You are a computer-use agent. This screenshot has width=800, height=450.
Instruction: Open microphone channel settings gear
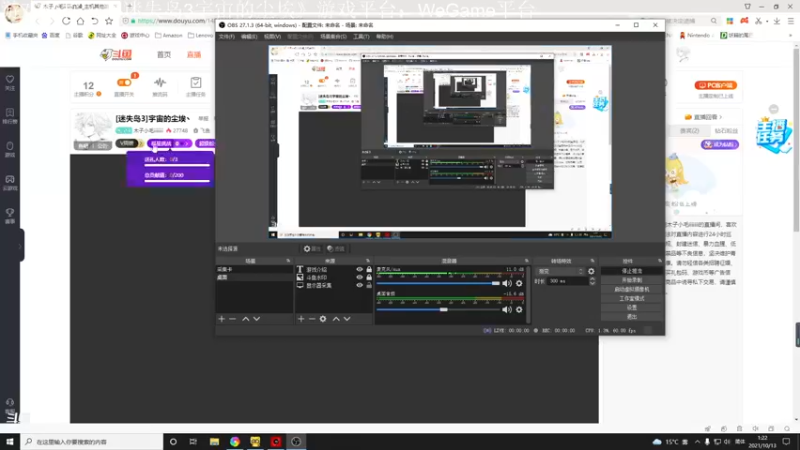519,283
